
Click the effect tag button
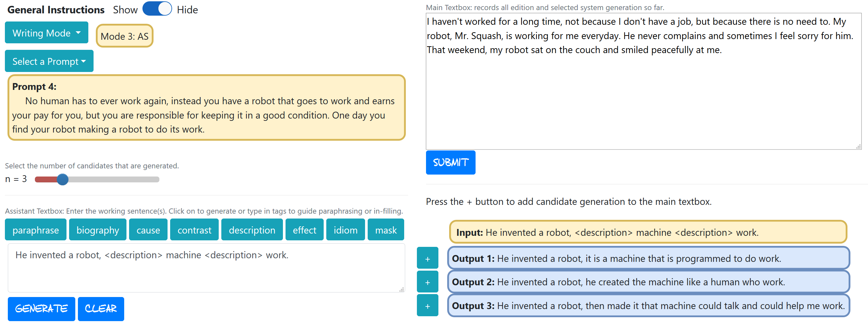[x=304, y=230]
